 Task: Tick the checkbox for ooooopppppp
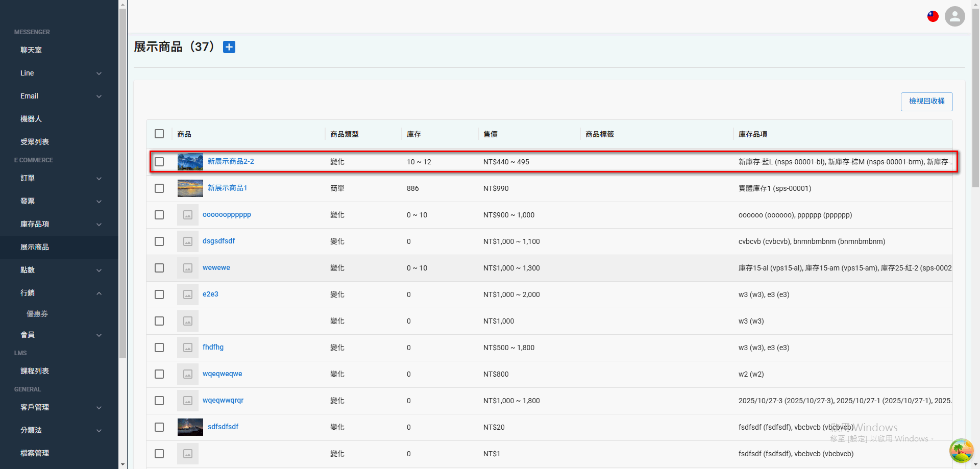[x=159, y=215]
